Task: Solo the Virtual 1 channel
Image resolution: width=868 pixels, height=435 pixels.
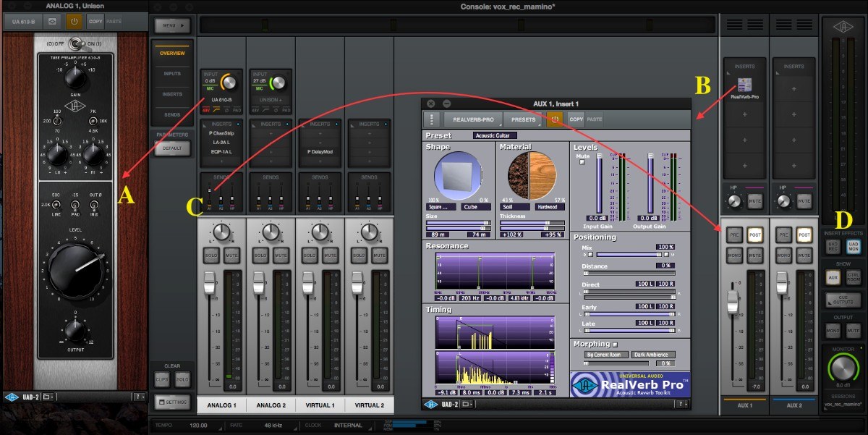Action: pyautogui.click(x=310, y=256)
